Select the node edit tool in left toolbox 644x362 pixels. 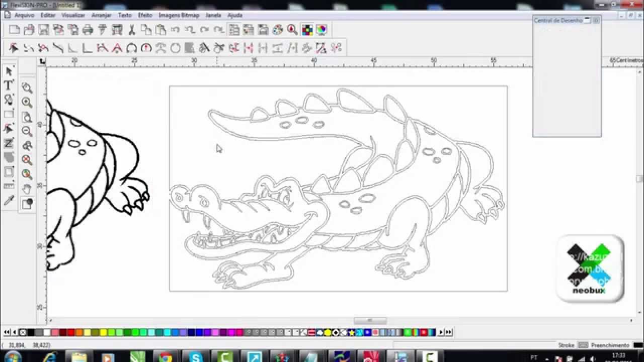(x=9, y=129)
